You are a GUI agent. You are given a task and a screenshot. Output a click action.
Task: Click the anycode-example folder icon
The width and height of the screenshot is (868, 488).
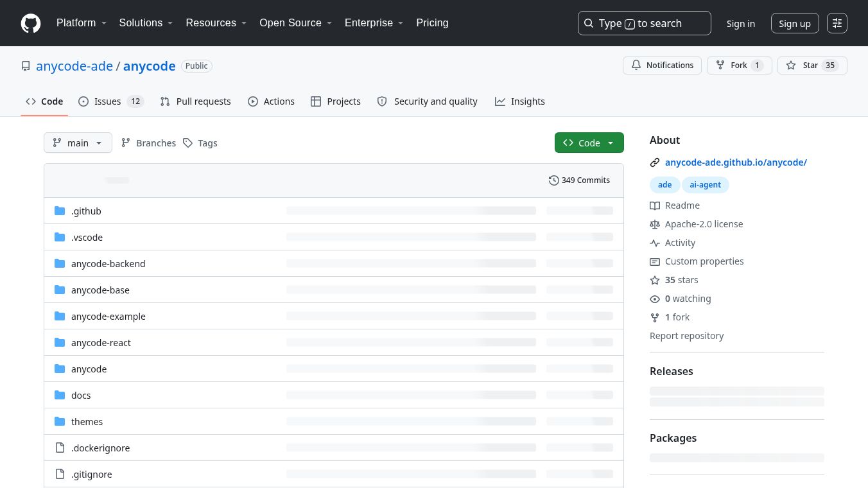60,316
